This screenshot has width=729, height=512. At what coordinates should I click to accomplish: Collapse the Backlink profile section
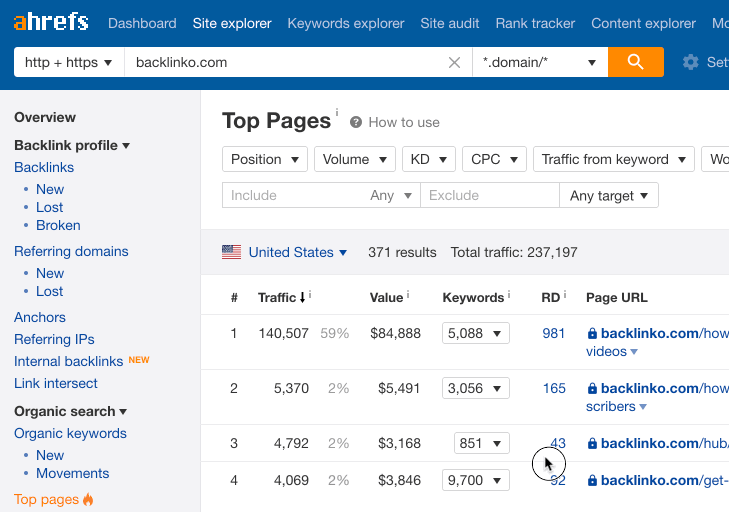pos(72,145)
